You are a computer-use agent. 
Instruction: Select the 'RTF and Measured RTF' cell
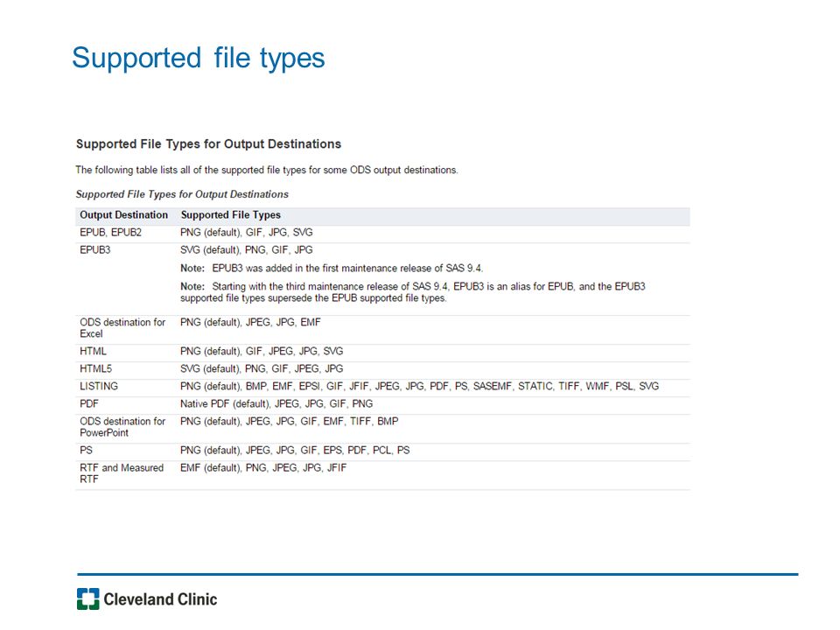pyautogui.click(x=122, y=473)
